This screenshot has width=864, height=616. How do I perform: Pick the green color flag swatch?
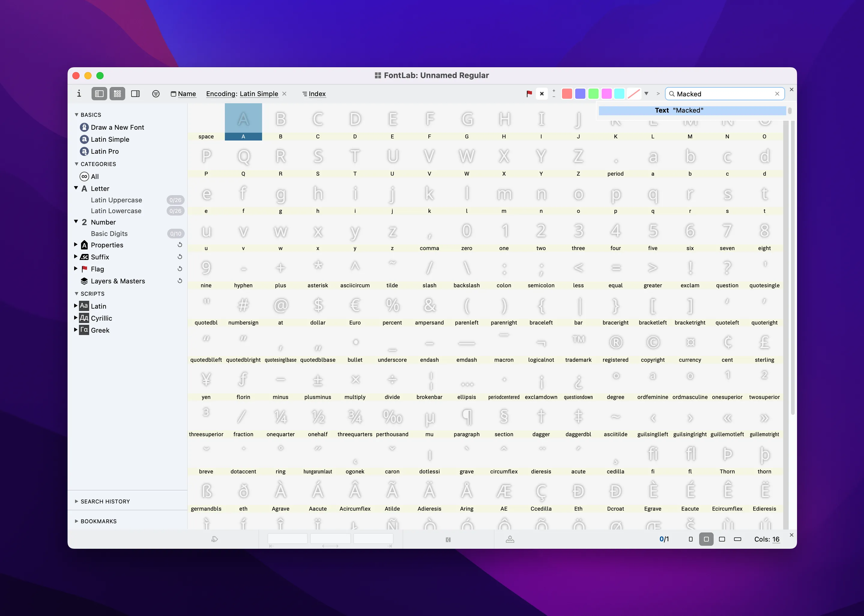click(x=593, y=94)
